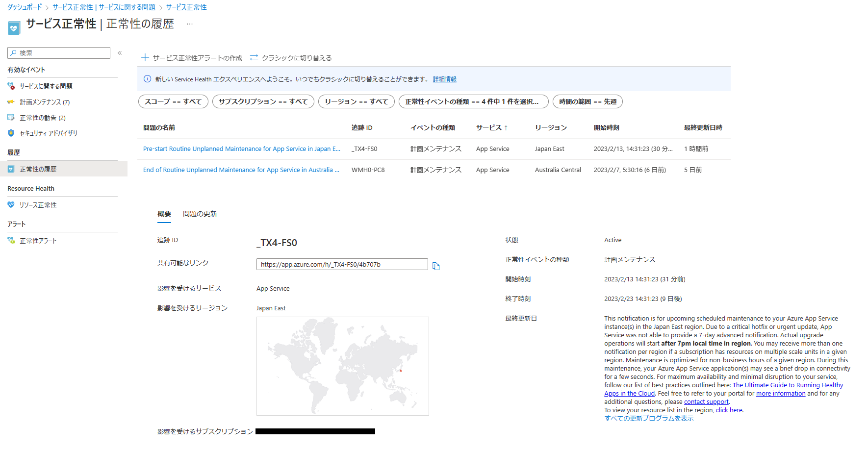Click the Service Issues icon in sidebar
Screen dimensions: 868x450
(11, 86)
